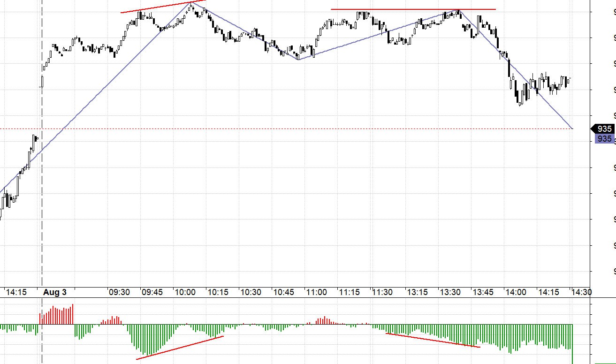
Task: Click the gap-up candle on the dashed line
Action: [42, 82]
